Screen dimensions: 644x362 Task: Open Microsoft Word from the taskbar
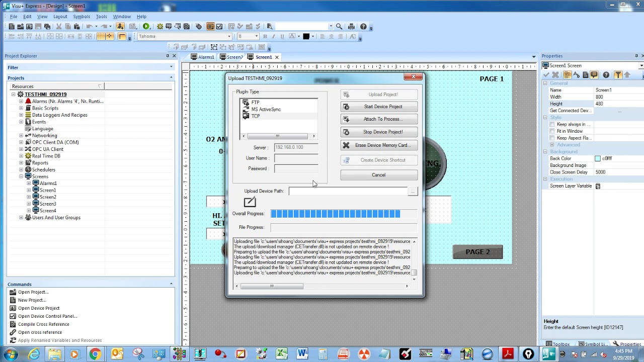[x=302, y=354]
